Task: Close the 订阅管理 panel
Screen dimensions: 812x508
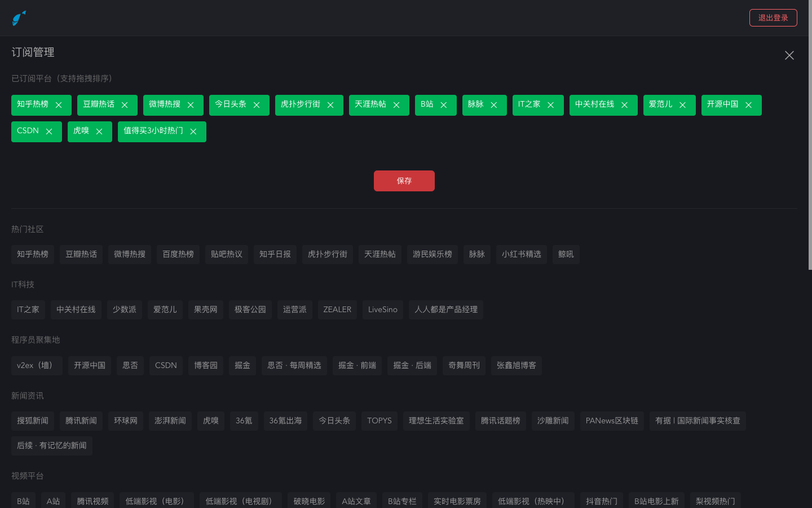Action: click(789, 55)
